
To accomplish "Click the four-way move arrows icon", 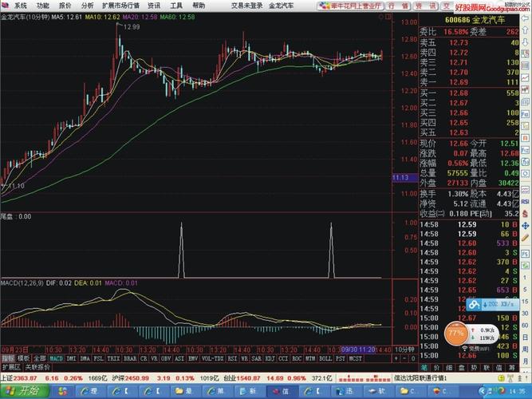I will coord(525,226).
